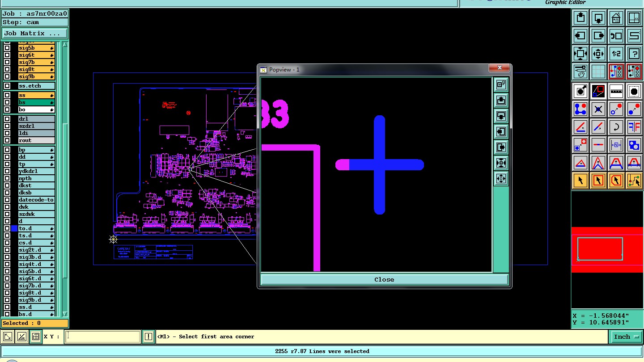This screenshot has height=362, width=644.
Task: Click the layer list scroll down arrow
Action: (x=65, y=314)
